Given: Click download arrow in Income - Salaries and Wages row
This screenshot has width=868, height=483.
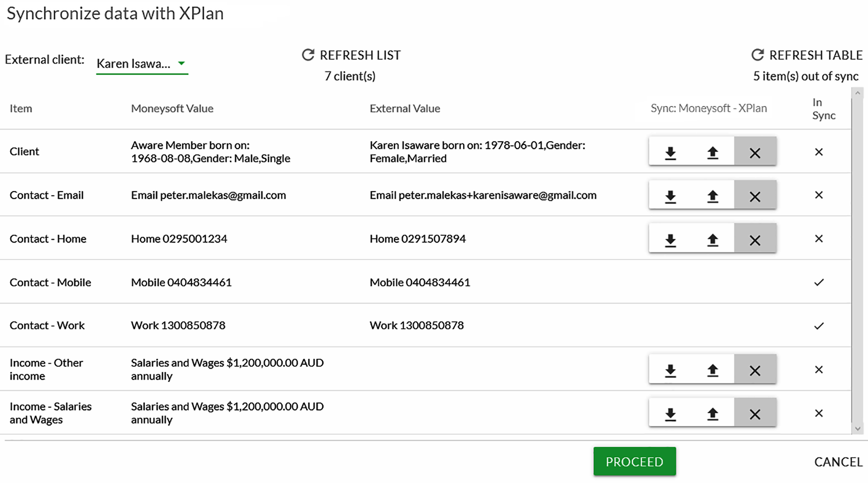Looking at the screenshot, I should pos(670,414).
